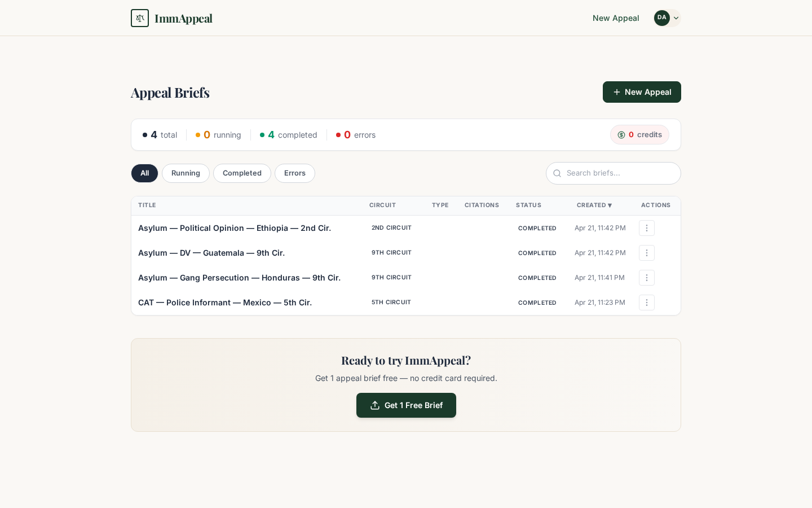Click the search magnifier icon
This screenshot has width=812, height=508.
point(557,173)
